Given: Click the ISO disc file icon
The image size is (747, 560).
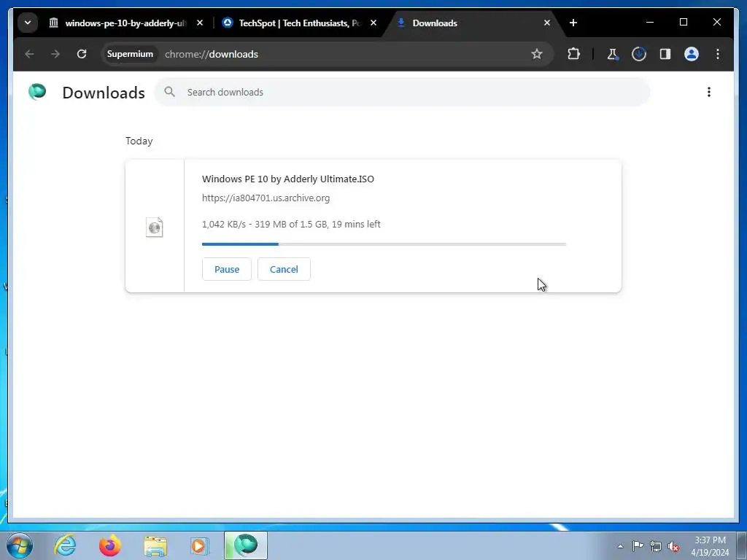Looking at the screenshot, I should (155, 227).
